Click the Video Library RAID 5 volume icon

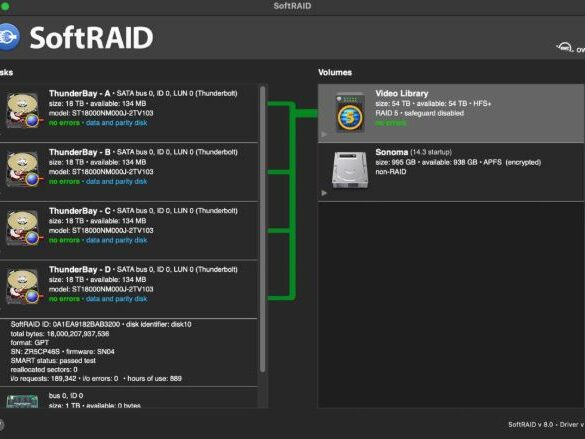pyautogui.click(x=350, y=112)
